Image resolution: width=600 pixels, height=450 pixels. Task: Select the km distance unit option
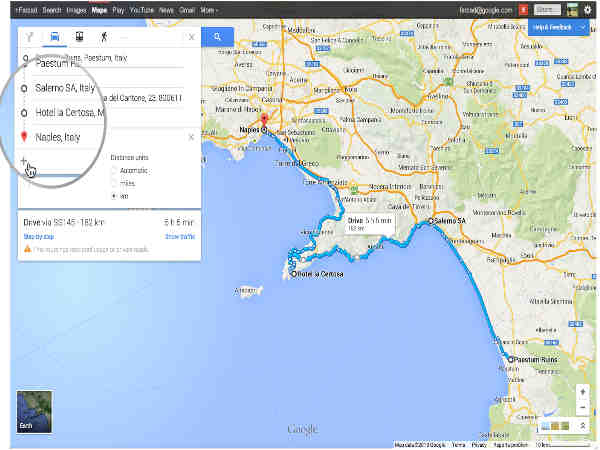[113, 195]
